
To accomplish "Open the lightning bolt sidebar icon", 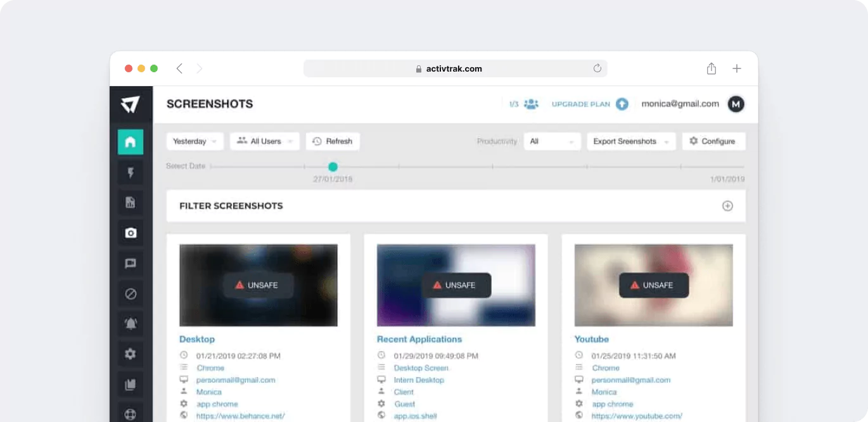I will pyautogui.click(x=131, y=172).
